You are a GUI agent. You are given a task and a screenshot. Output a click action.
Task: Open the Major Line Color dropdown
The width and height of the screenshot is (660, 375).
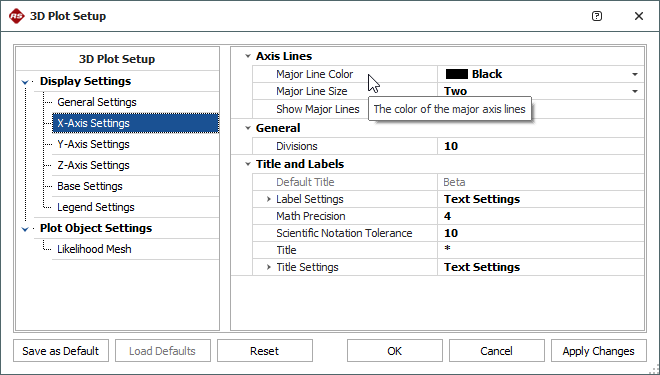coord(635,74)
